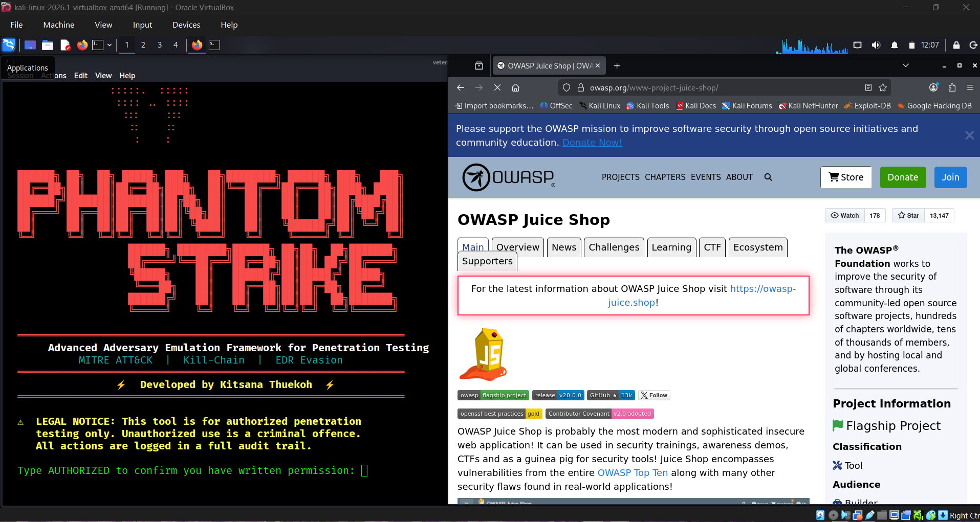Viewport: 980px width, 522px height.
Task: Open the VirtualBox File menu
Action: point(16,25)
